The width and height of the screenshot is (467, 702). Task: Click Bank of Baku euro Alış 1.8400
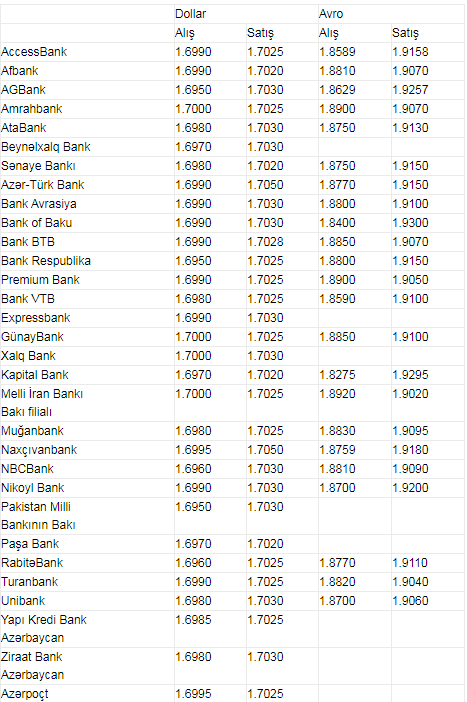(337, 223)
